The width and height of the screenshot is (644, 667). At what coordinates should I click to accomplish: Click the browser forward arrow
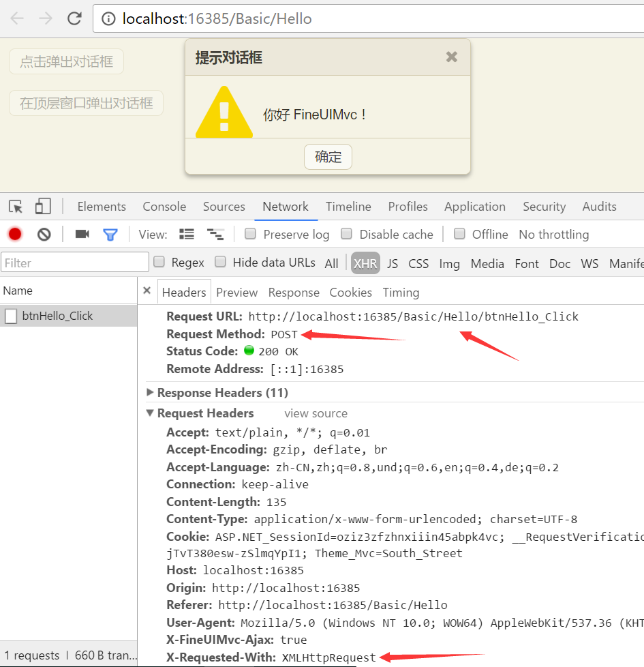point(46,18)
